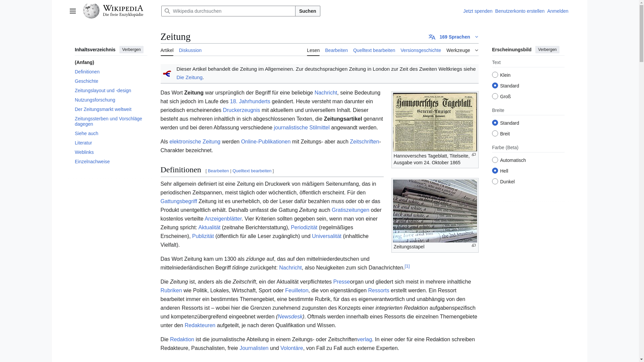Screen dimensions: 644x362
Task: Click the Suchen button
Action: point(308,11)
